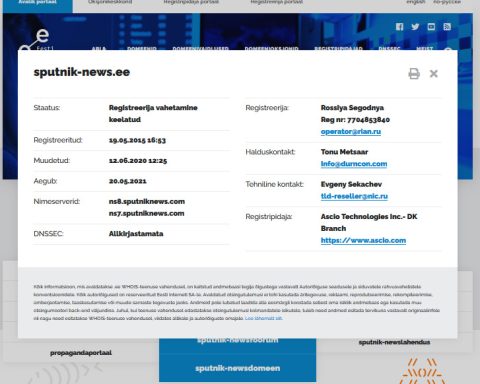Click the propagandaportaal option

(x=81, y=353)
